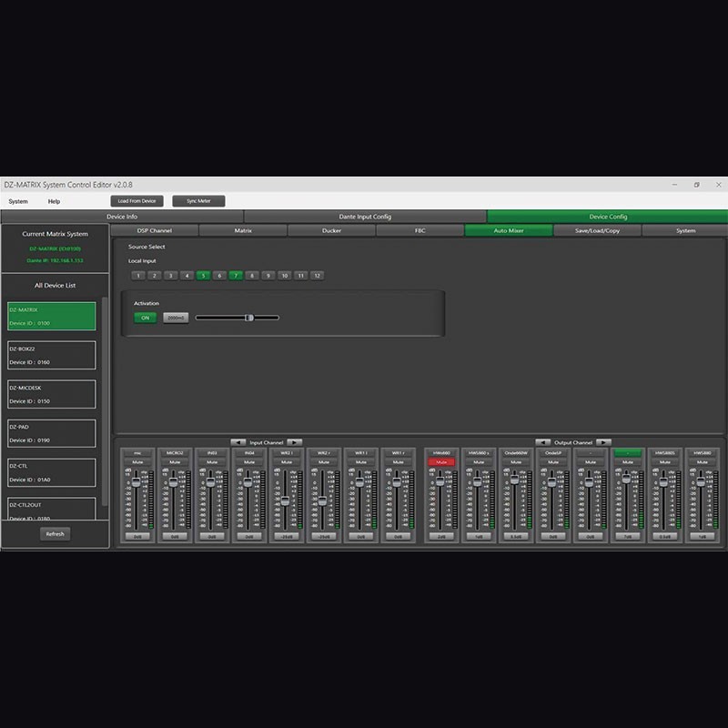Click the activation time value box
Screen dimensions: 728x728
tap(176, 318)
